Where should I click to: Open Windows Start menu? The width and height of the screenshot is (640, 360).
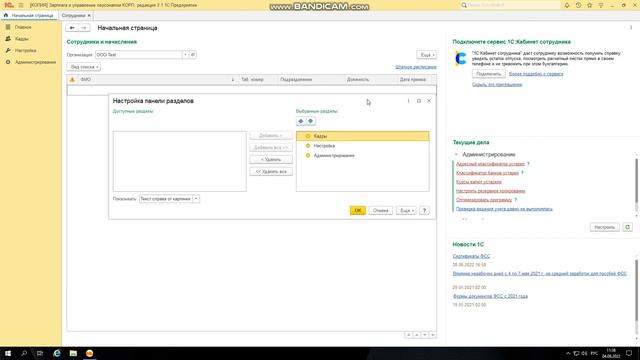point(8,353)
